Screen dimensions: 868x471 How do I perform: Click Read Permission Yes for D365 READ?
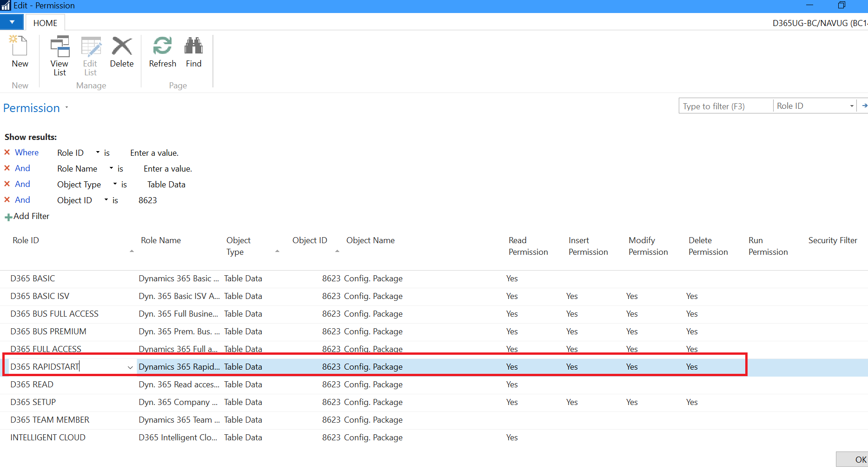(512, 385)
